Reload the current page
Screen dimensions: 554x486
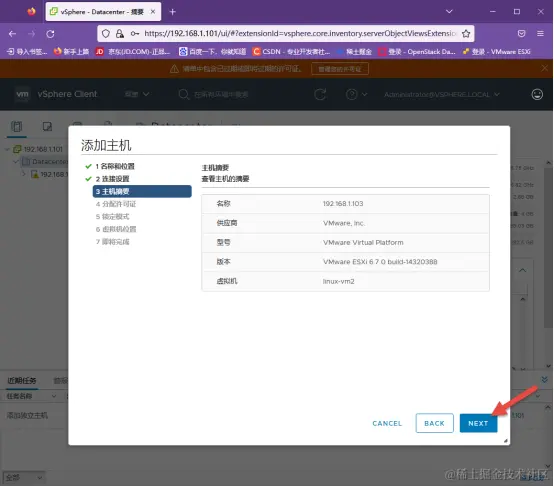51,34
